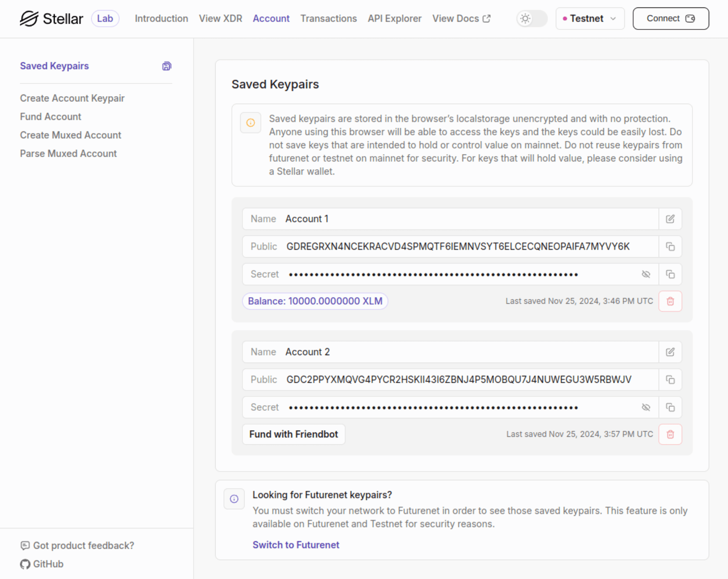The image size is (728, 579).
Task: Click the Balance 10000.0000000 XLM badge
Action: click(x=315, y=301)
